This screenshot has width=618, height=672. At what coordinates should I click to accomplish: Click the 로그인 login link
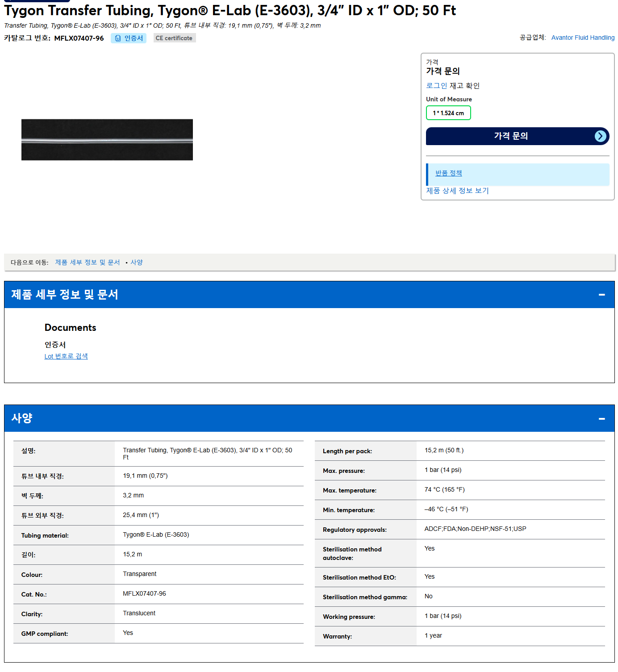click(x=436, y=86)
